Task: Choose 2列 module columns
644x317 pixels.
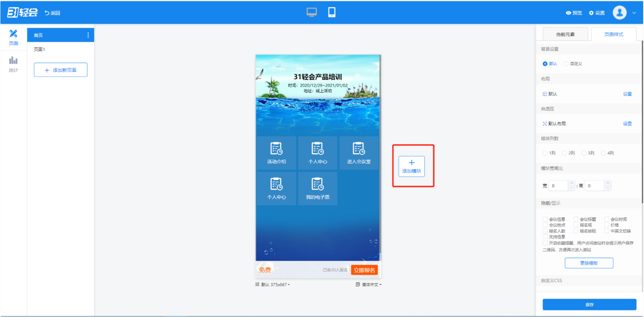Action: (564, 153)
